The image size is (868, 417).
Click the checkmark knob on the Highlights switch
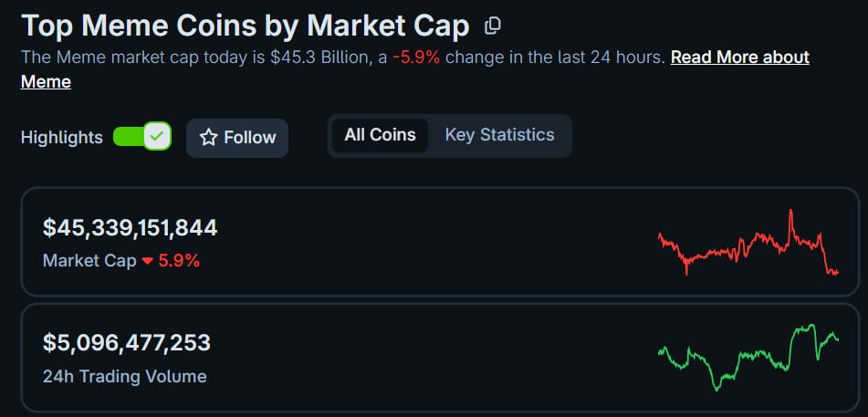(158, 137)
